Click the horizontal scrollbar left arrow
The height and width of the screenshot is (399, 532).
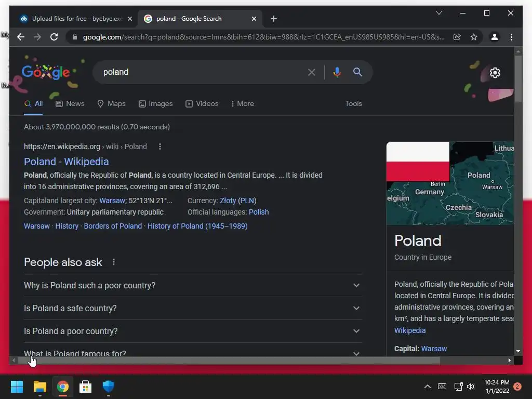(x=14, y=361)
